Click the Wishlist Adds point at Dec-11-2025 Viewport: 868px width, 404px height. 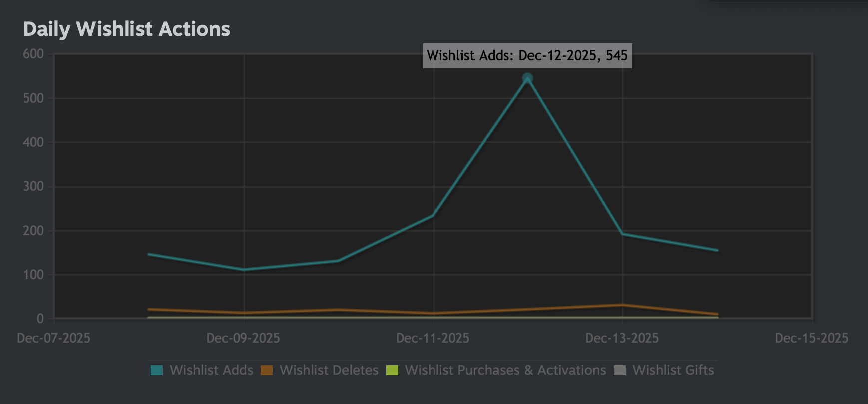(x=433, y=215)
